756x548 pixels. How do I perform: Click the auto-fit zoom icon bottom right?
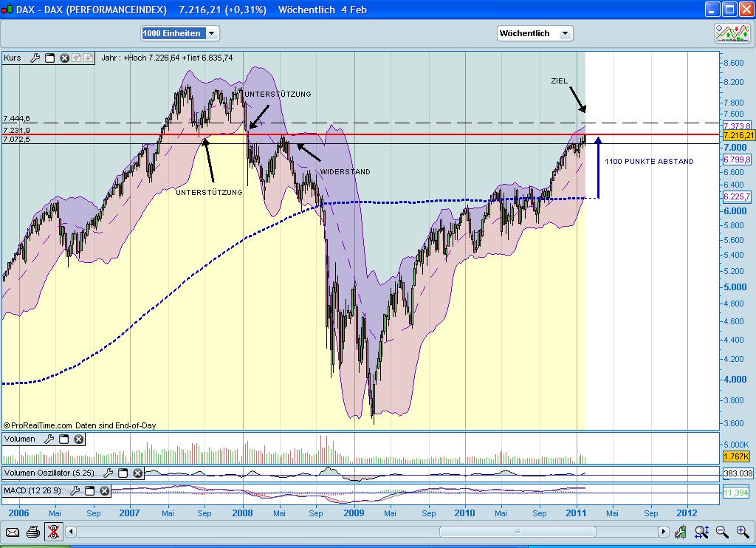click(x=701, y=531)
